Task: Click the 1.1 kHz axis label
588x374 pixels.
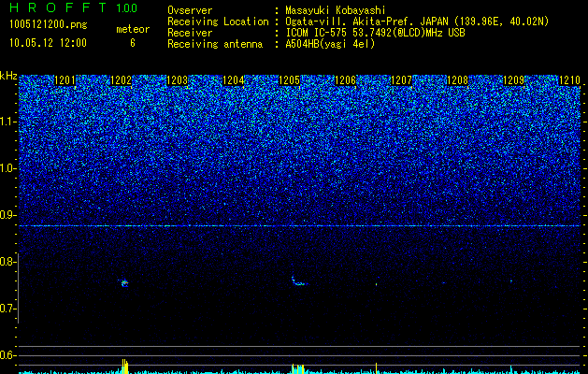Action: 8,122
